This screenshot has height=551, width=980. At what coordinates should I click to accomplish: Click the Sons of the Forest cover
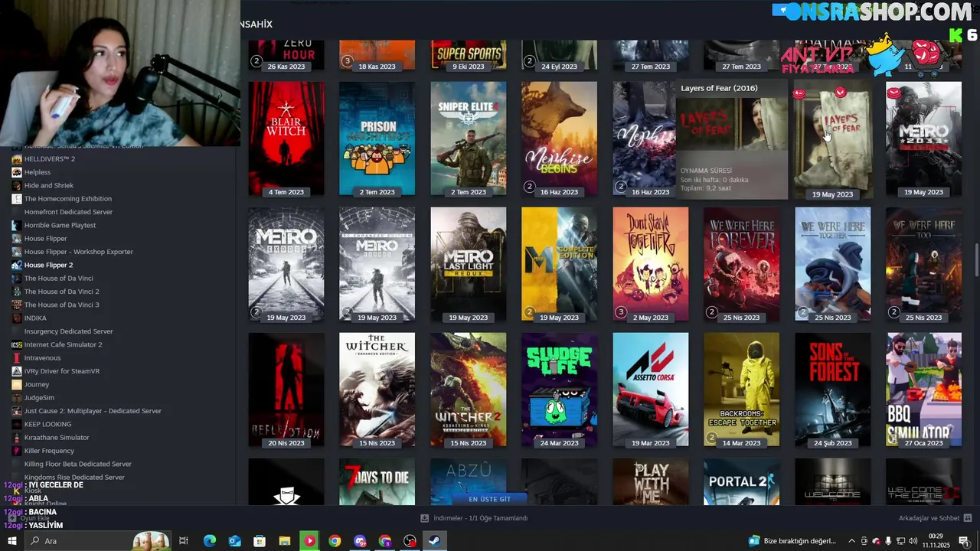832,390
